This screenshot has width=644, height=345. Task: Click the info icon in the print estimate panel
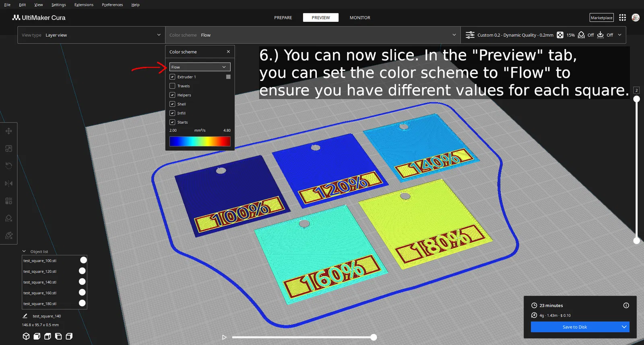pos(626,305)
